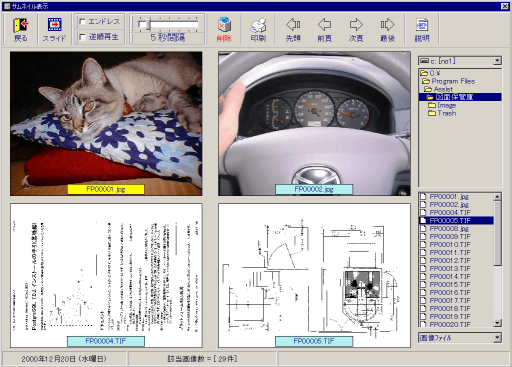The width and height of the screenshot is (512, 367).
Task: Click file list scrollbar up arrow
Action: (497, 197)
